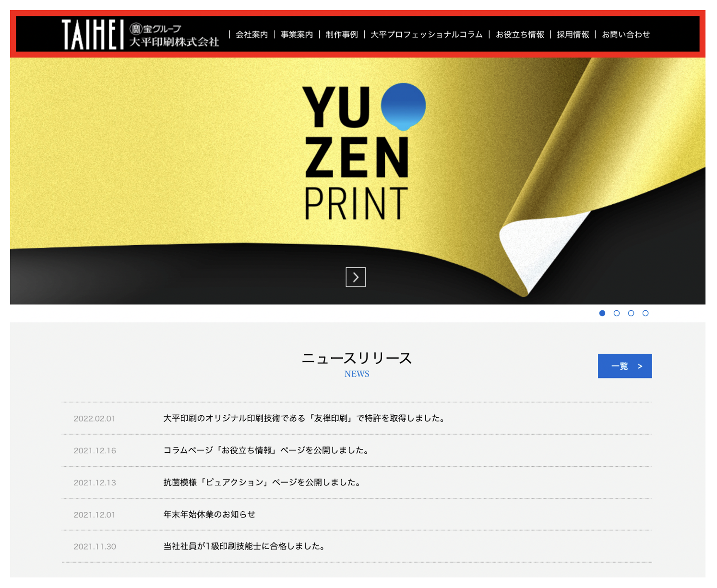
Task: Click the date 2021.12.16
Action: 95,451
